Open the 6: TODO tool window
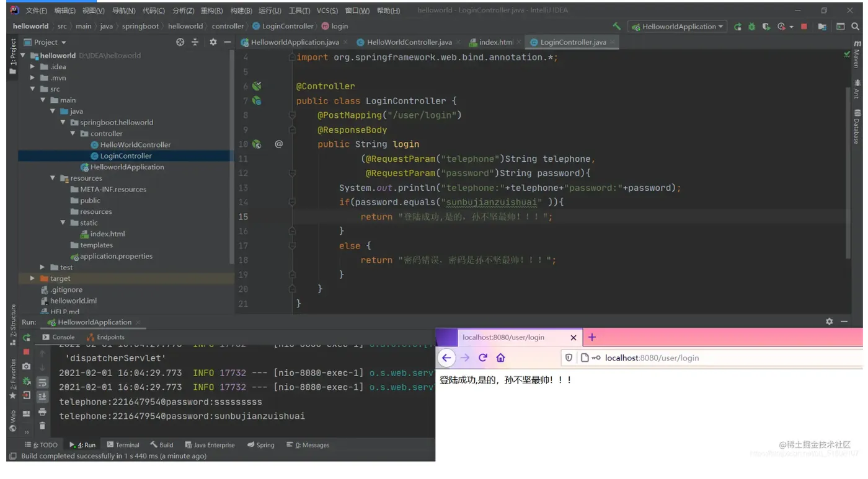Screen dimensions: 868x479 41,445
